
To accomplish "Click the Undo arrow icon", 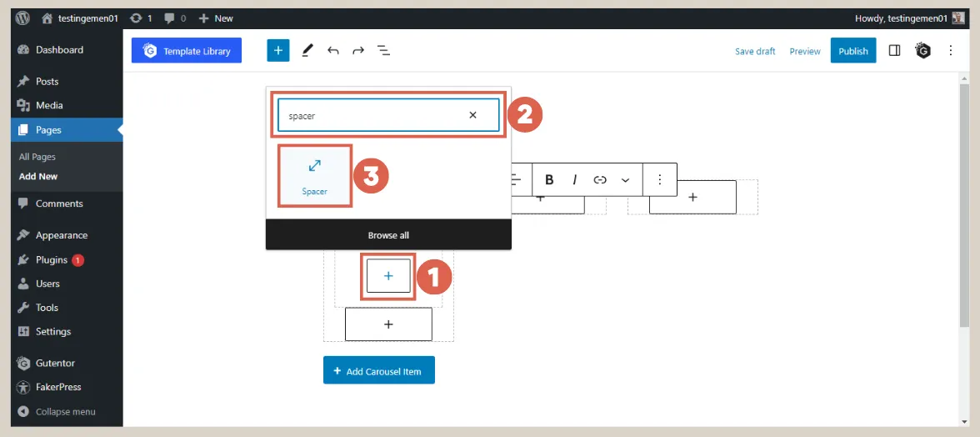I will [333, 51].
